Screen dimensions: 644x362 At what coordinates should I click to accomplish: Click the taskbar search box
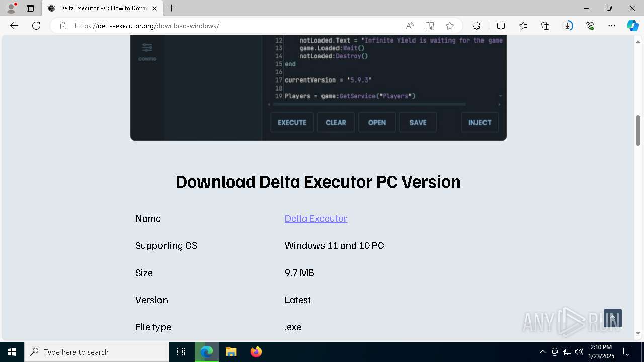[x=97, y=352]
